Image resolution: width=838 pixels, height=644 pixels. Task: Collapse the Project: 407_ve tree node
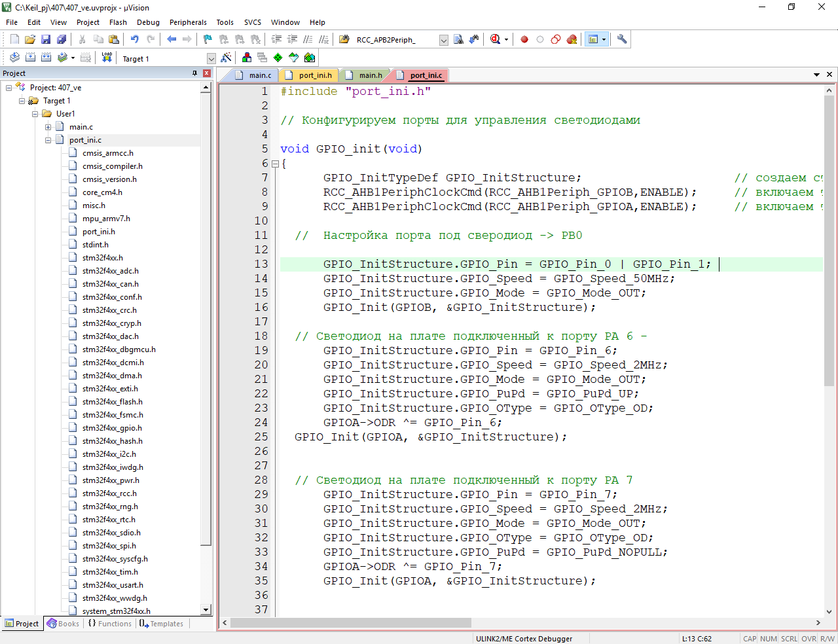click(x=9, y=88)
